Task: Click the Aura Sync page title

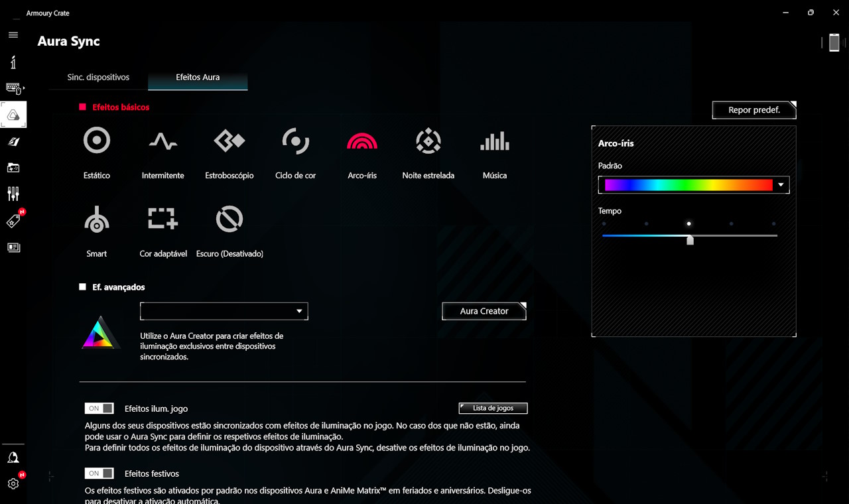Action: coord(69,41)
